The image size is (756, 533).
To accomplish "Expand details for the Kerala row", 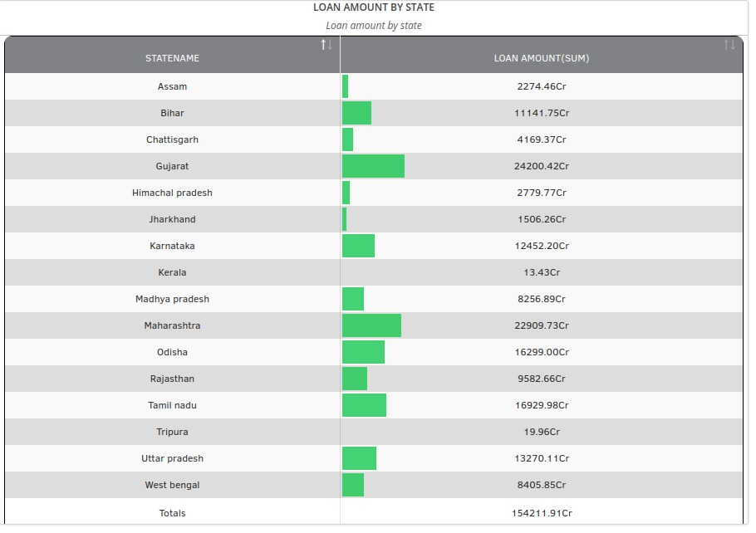I will [x=172, y=272].
